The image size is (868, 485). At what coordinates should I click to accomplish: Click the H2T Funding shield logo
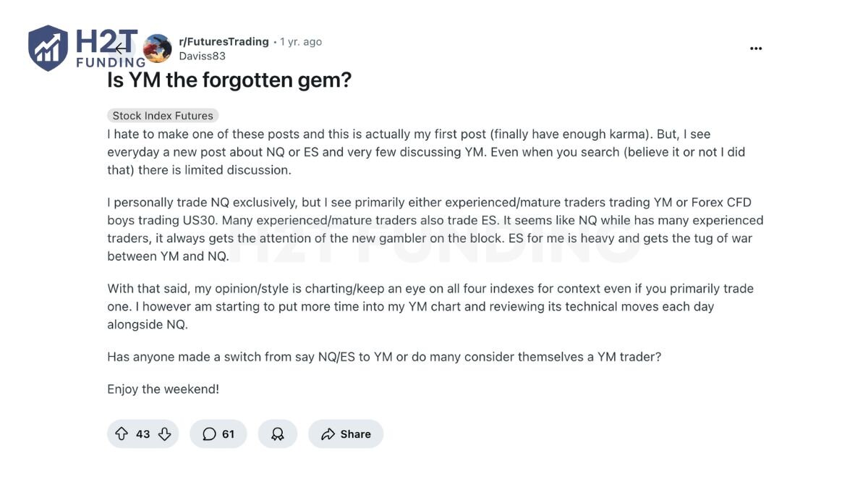[48, 48]
